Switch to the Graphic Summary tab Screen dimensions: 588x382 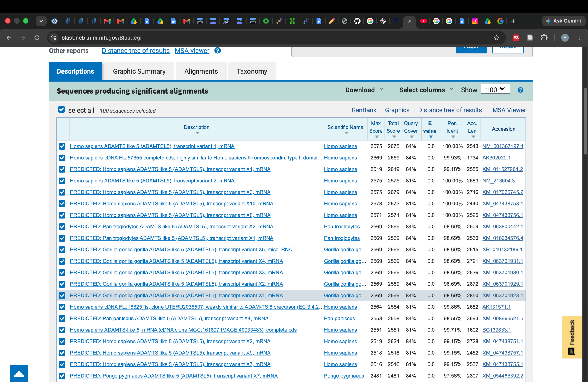[139, 71]
